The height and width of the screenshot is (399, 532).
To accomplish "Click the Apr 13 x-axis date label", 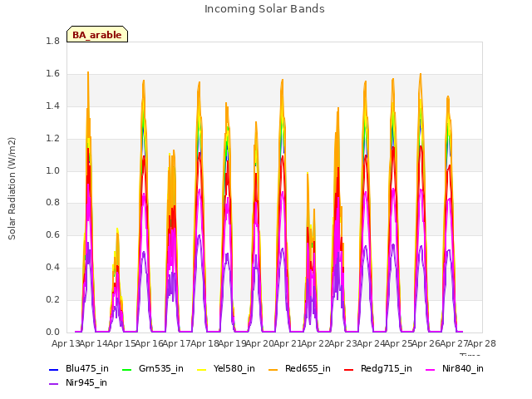I will pyautogui.click(x=66, y=343).
